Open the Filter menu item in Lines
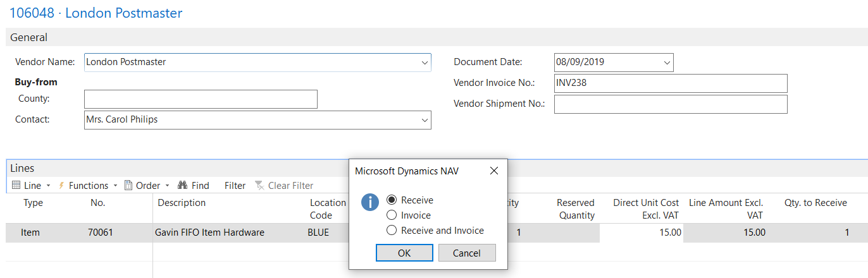This screenshot has width=868, height=278. [235, 186]
